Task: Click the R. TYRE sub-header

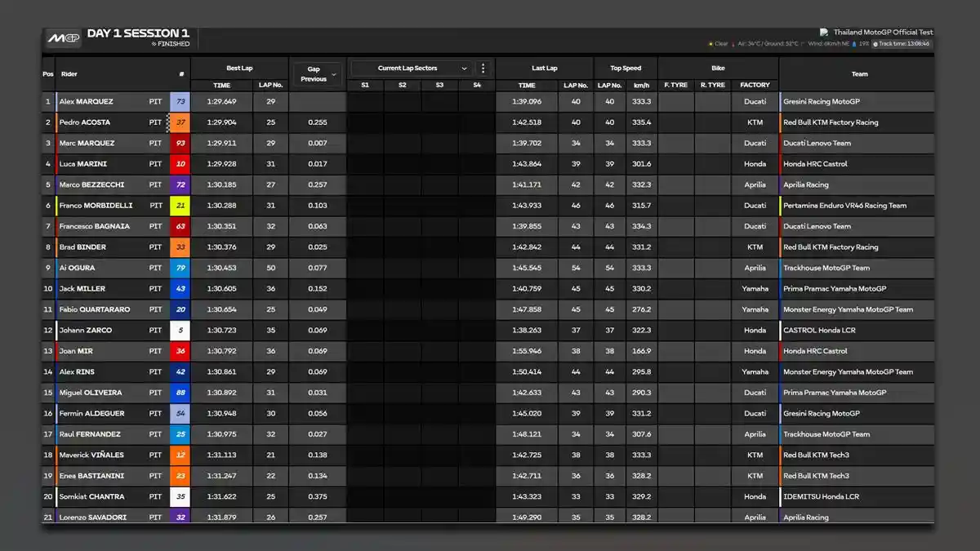Action: 713,85
